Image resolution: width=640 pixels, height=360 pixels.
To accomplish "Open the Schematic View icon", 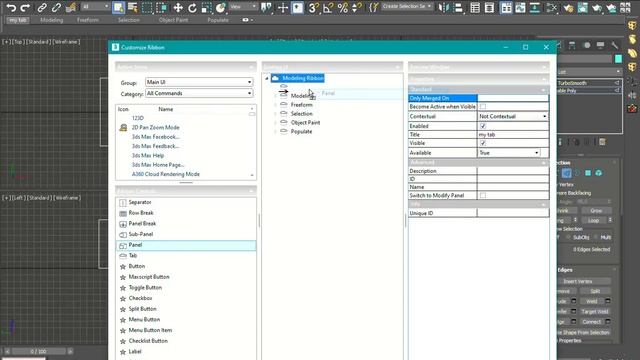I will [535, 7].
